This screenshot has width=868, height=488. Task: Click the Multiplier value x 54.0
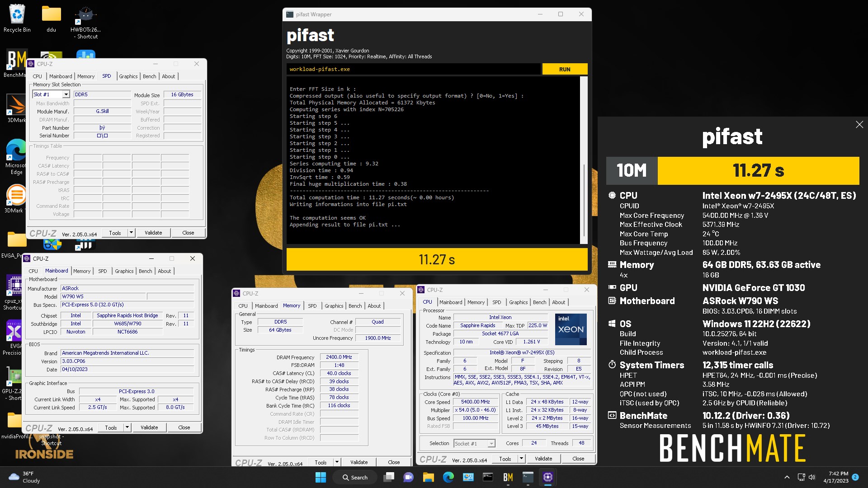click(476, 410)
